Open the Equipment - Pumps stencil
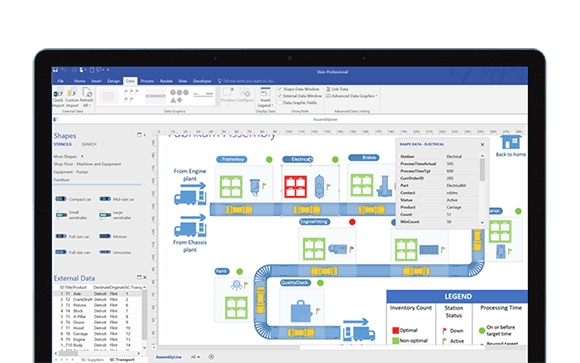Screen dimensions: 580x363 click(71, 172)
